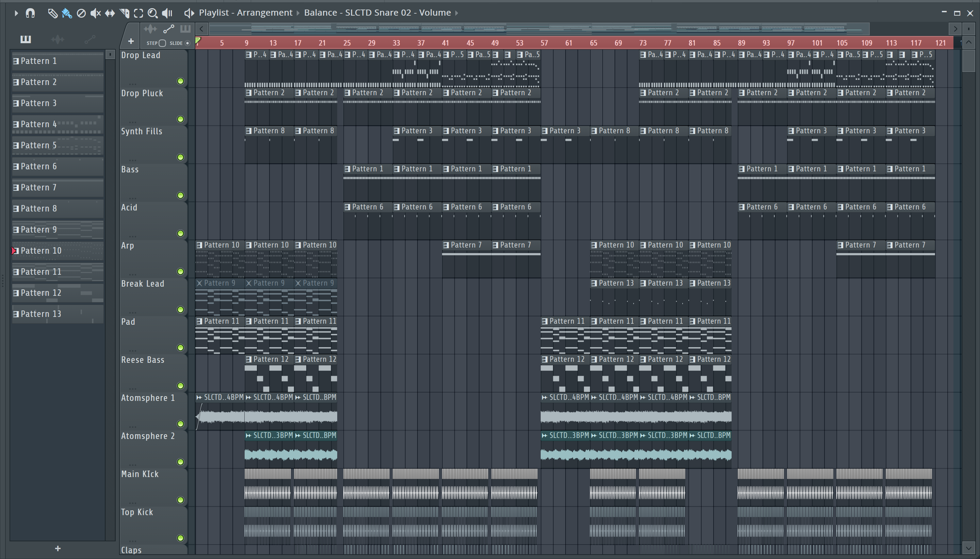The image size is (980, 559).
Task: Click the automation curve icon above SLIDE
Action: (x=169, y=29)
